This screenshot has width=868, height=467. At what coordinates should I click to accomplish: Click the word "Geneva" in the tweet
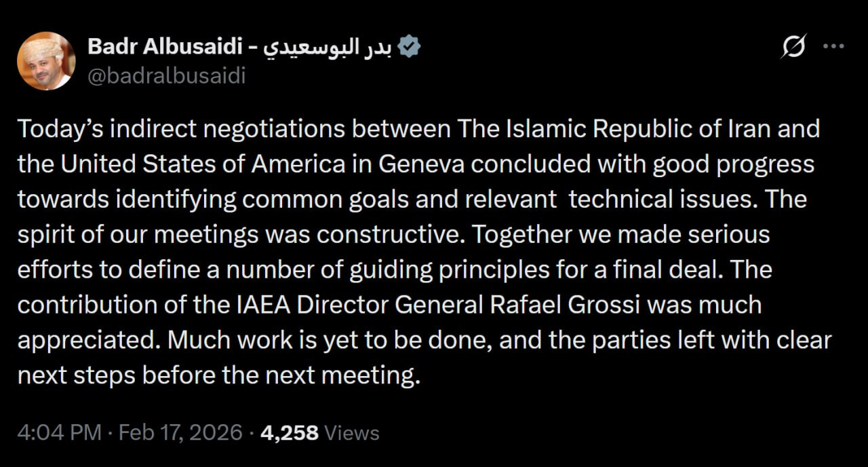tap(410, 164)
